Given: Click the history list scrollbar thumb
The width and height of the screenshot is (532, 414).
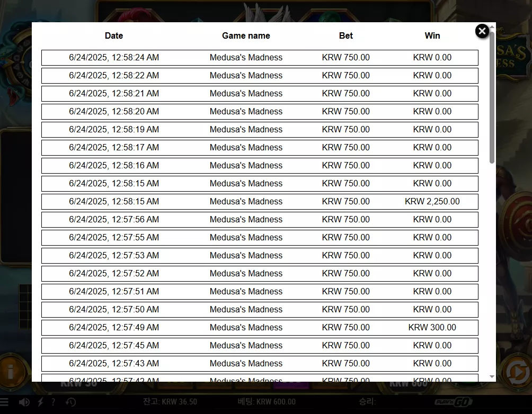Looking at the screenshot, I should 492,98.
